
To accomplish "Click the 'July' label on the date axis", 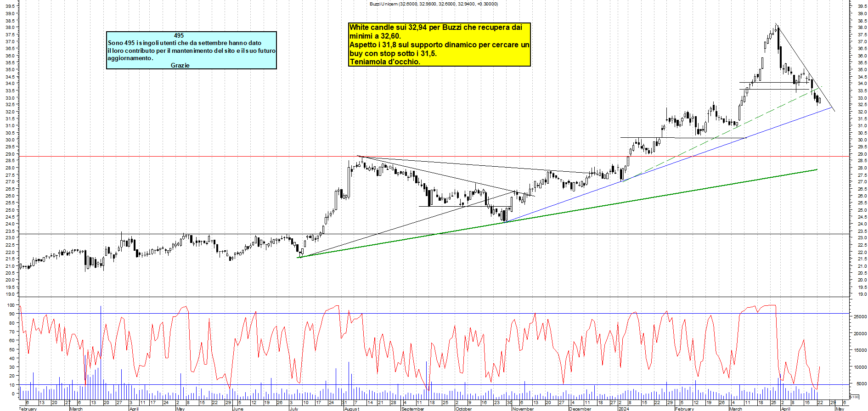I will (x=294, y=409).
